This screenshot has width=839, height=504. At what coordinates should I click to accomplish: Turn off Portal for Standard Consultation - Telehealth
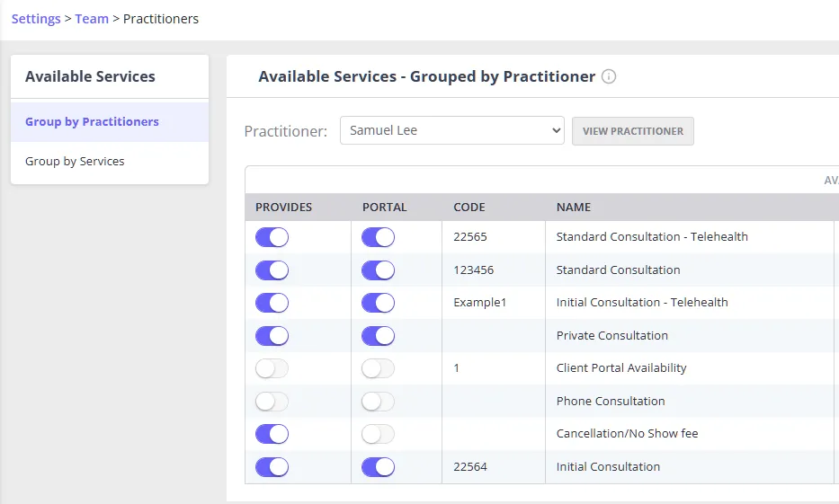[378, 237]
